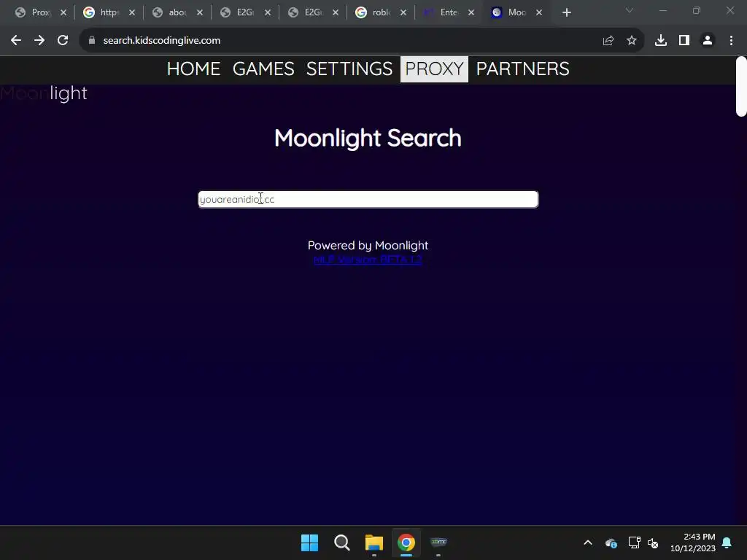This screenshot has width=747, height=560.
Task: Open the SETTINGS nav item
Action: click(349, 69)
